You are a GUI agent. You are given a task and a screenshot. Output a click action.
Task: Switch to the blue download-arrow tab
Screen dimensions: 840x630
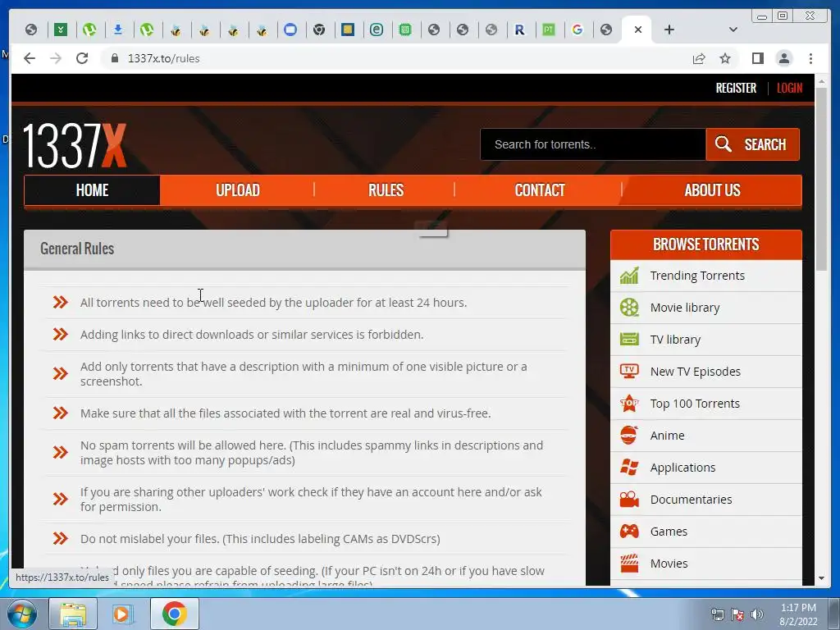[x=118, y=30]
